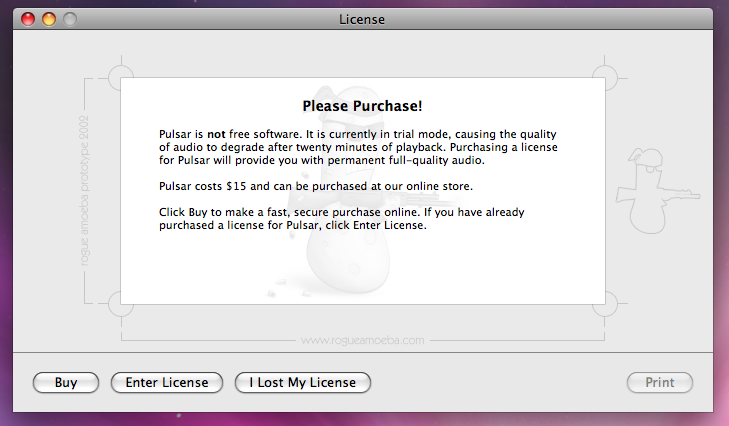Screen dimensions: 729x426
Task: Click the paragraph starting "Pulsar is not free software"
Action: 358,147
